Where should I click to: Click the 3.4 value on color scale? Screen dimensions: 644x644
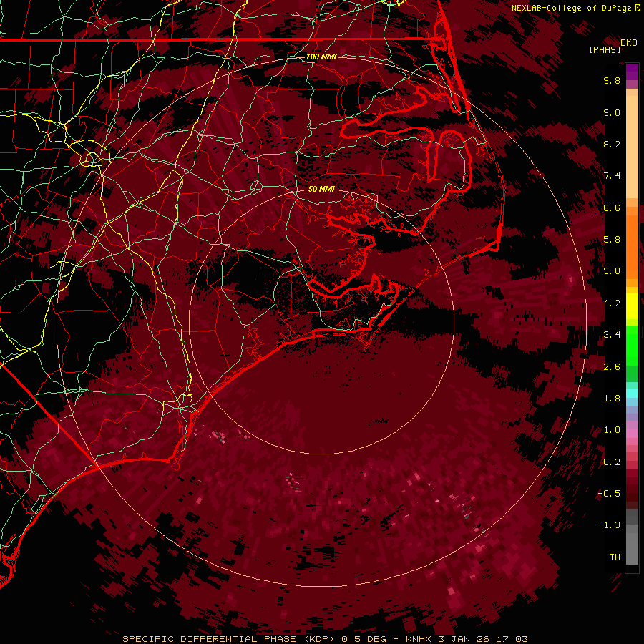pos(612,335)
